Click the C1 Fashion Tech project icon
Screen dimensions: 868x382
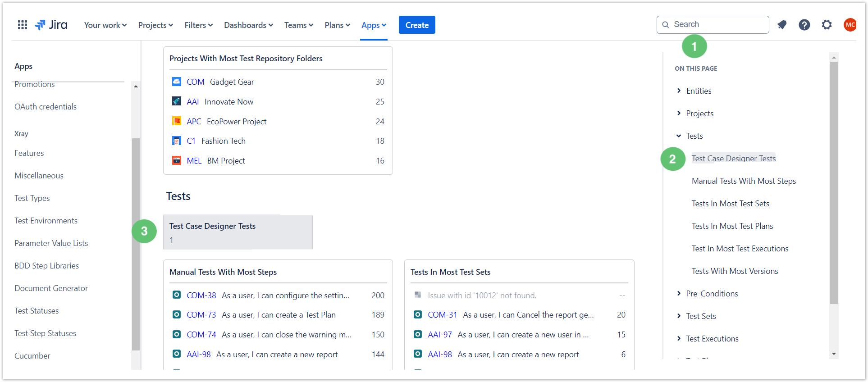pos(177,141)
